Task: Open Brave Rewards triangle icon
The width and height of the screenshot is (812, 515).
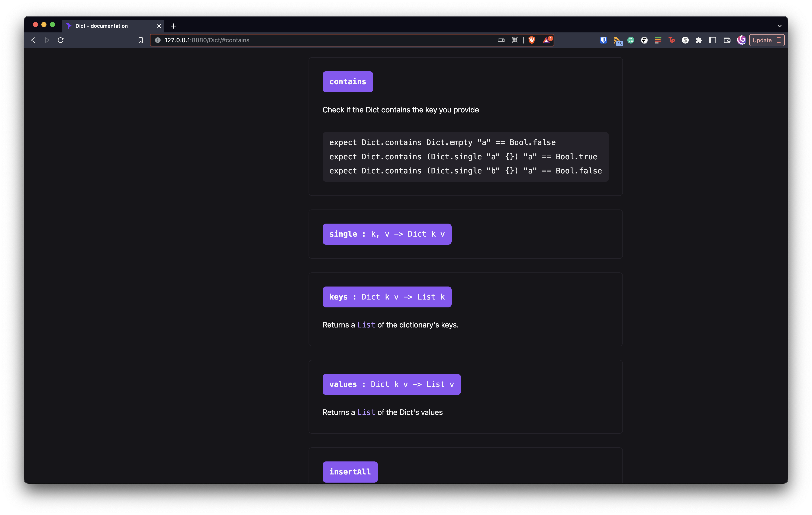Action: (x=546, y=40)
